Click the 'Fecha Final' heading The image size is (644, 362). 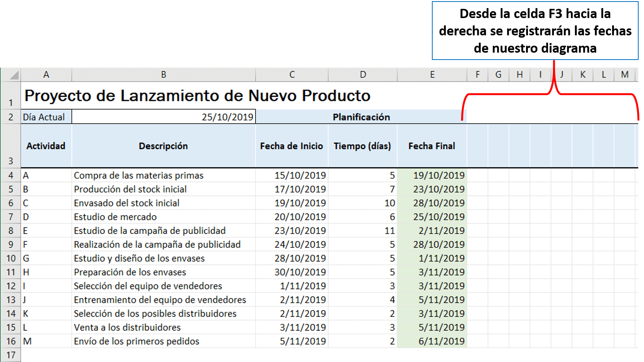point(432,146)
